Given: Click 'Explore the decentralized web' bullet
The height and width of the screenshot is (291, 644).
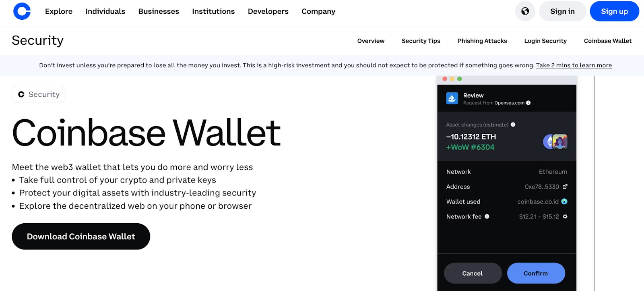Looking at the screenshot, I should (135, 206).
